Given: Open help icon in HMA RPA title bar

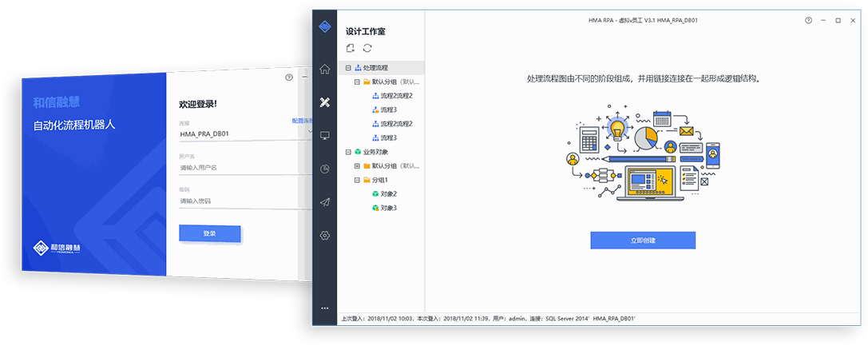Looking at the screenshot, I should tap(808, 20).
